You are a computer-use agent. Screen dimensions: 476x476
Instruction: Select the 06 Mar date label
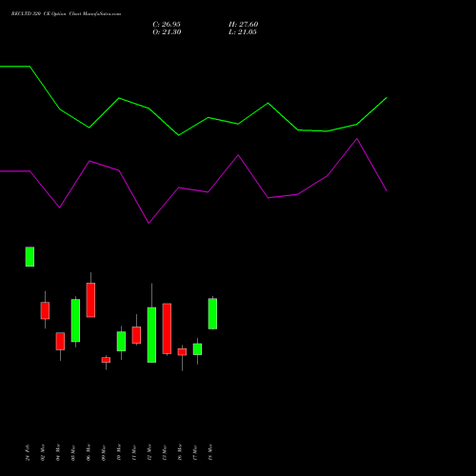(x=89, y=452)
